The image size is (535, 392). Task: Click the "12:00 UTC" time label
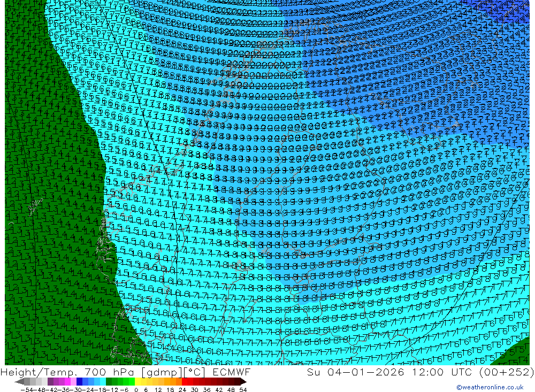coord(442,372)
